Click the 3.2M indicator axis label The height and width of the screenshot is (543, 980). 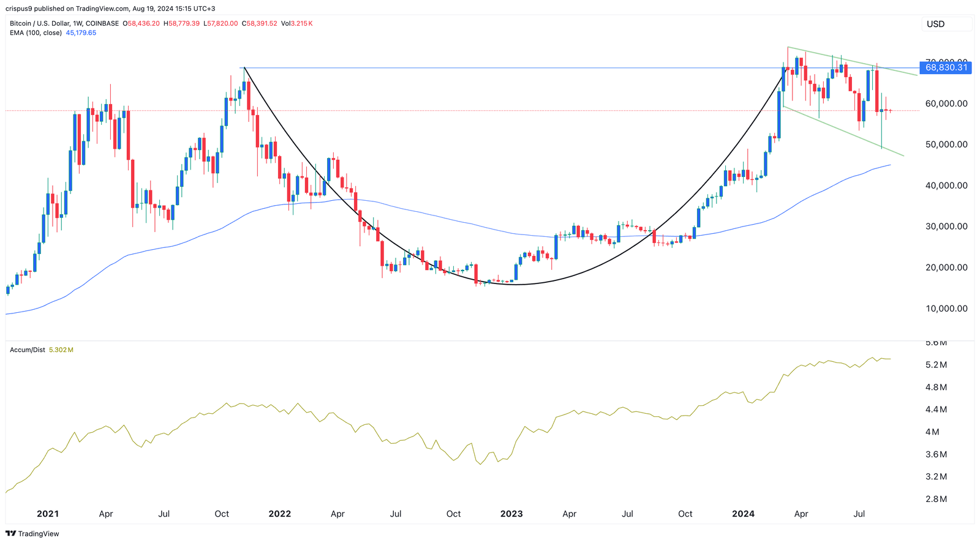(x=936, y=476)
